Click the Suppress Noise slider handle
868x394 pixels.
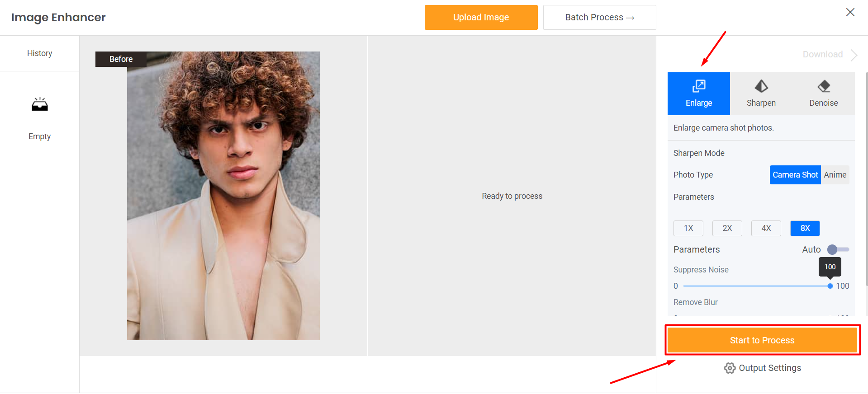(830, 286)
